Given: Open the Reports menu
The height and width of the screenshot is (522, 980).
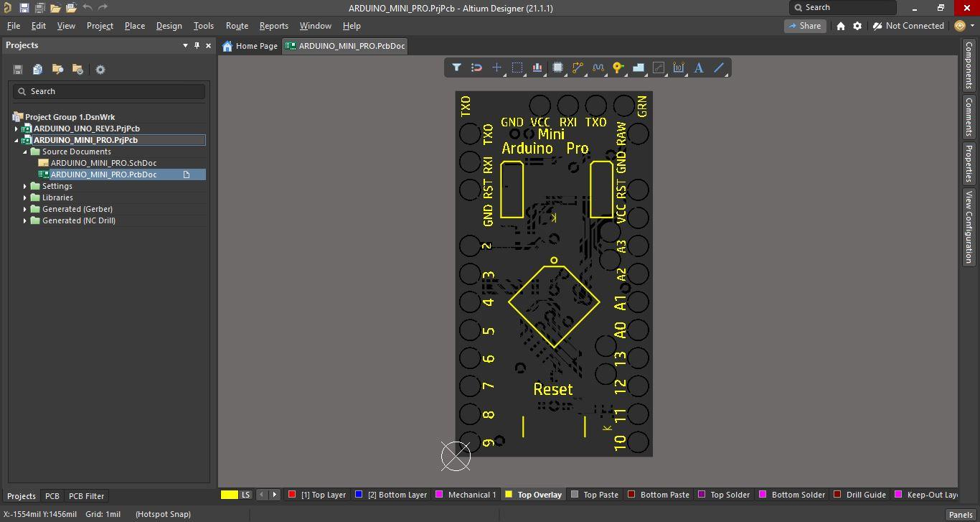Looking at the screenshot, I should click(273, 26).
